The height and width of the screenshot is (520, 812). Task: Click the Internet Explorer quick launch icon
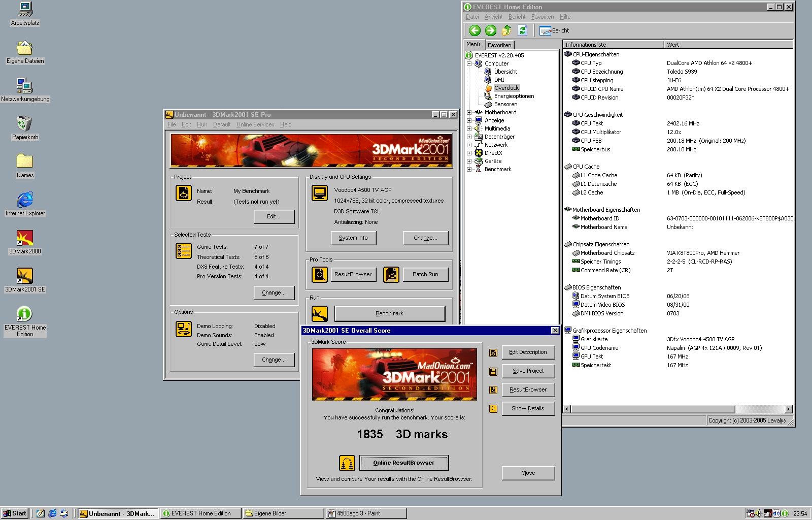[52, 513]
